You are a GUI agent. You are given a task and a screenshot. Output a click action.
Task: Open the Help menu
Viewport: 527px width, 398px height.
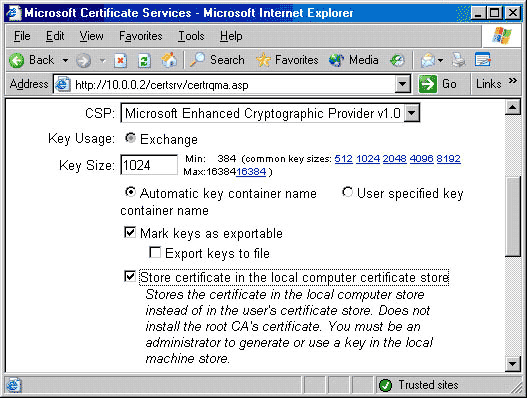[231, 36]
